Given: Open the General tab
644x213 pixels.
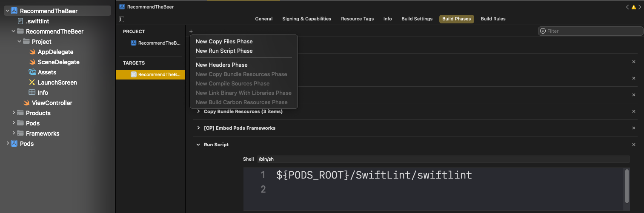Looking at the screenshot, I should [x=264, y=19].
